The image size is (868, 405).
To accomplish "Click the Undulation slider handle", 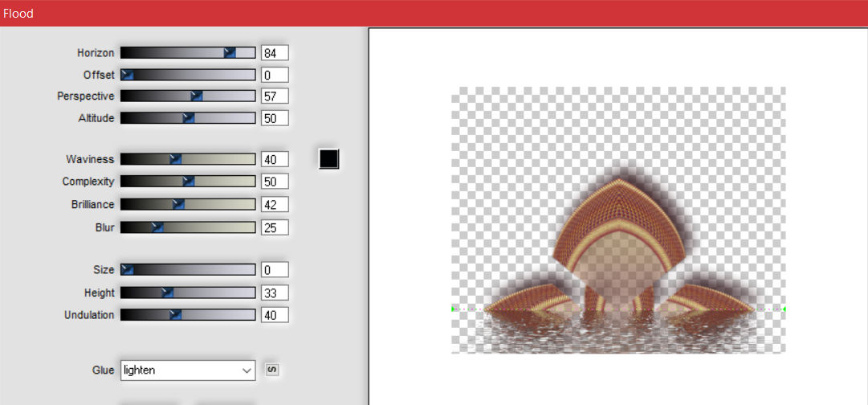I will pos(176,315).
